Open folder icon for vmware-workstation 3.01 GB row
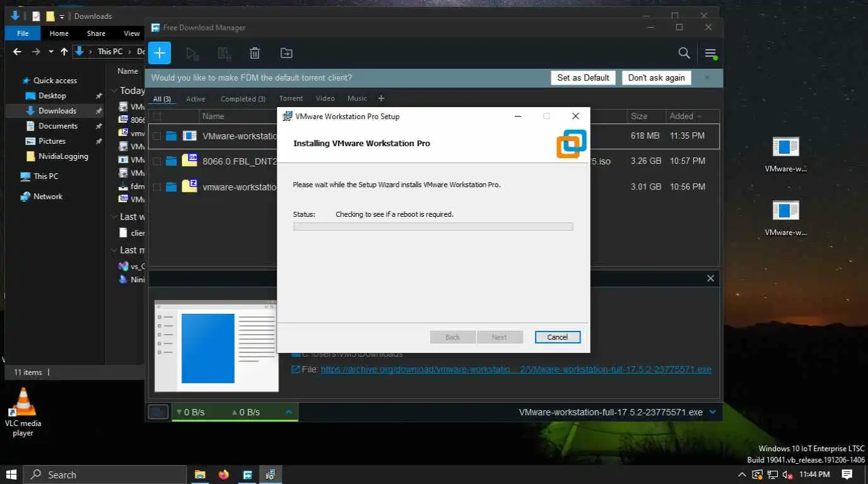Image resolution: width=868 pixels, height=484 pixels. click(x=172, y=187)
